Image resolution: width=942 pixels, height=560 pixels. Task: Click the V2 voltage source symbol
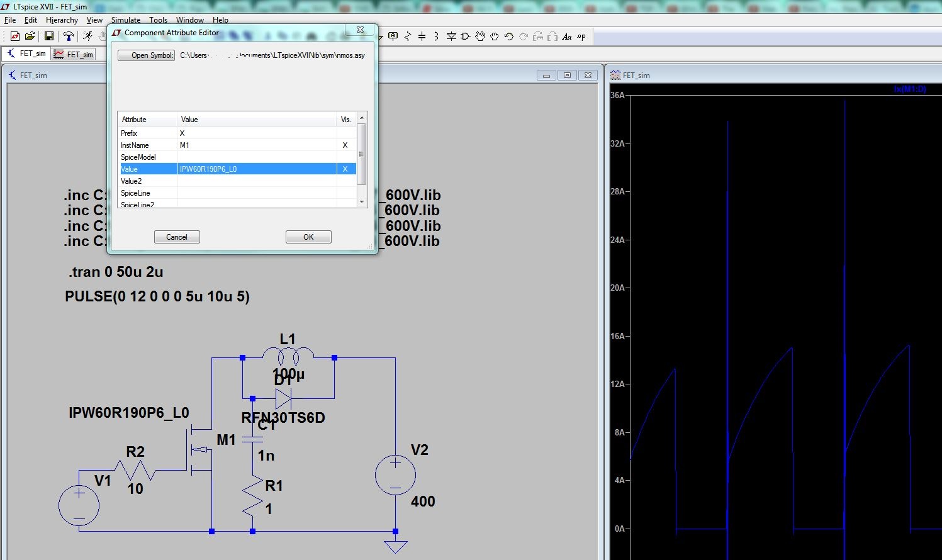pos(395,475)
